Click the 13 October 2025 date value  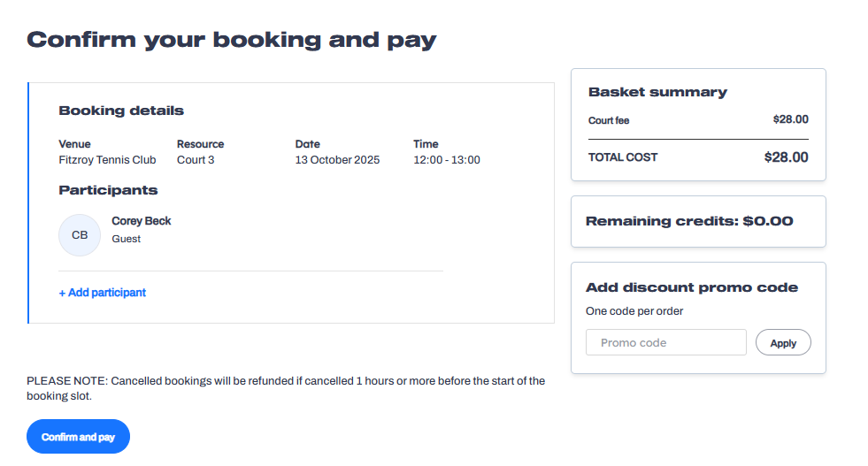[337, 160]
